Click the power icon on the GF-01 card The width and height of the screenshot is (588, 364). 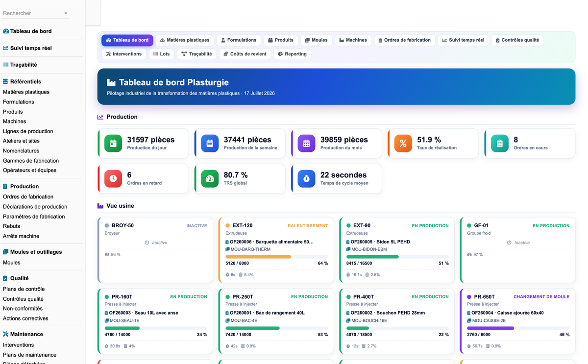coord(509,243)
